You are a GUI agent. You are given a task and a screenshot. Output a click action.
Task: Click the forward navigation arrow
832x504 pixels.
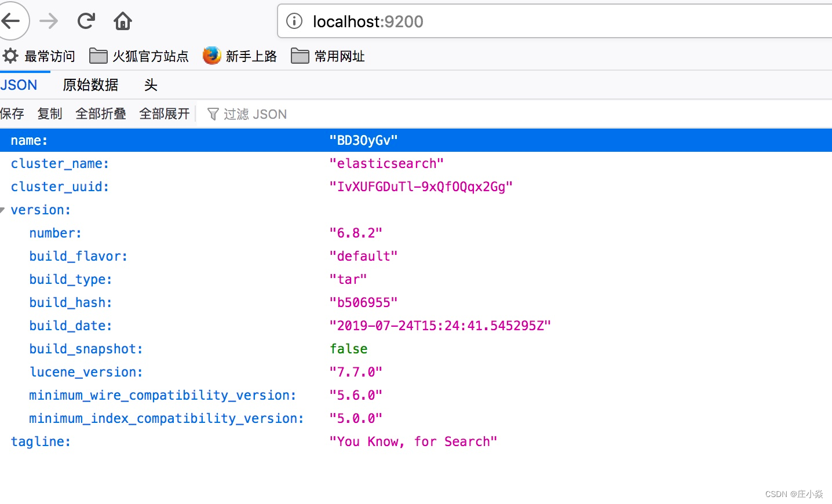[49, 21]
